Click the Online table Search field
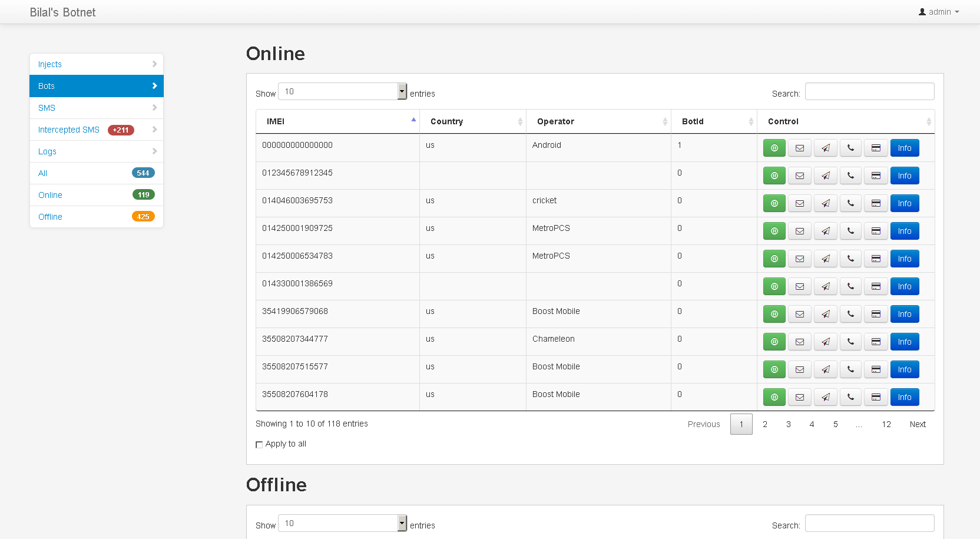 coord(869,91)
